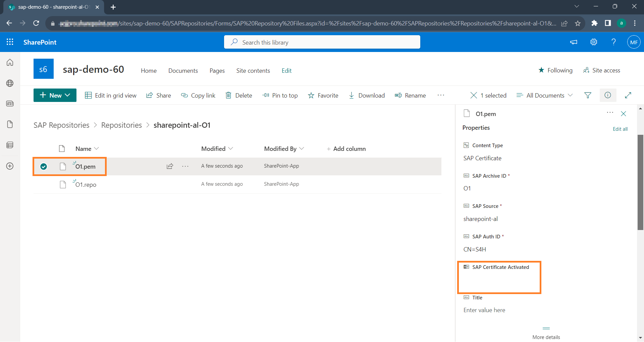
Task: Open Site contents navigation item
Action: point(253,70)
